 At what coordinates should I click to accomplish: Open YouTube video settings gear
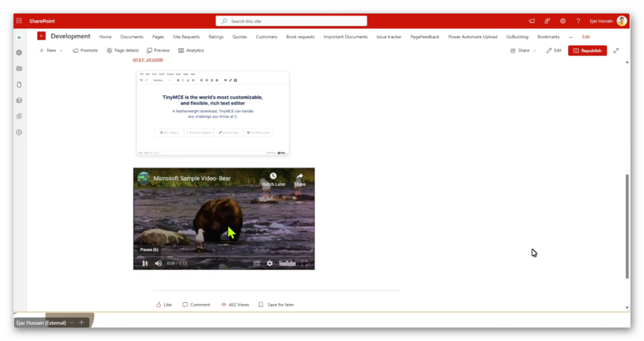(269, 264)
